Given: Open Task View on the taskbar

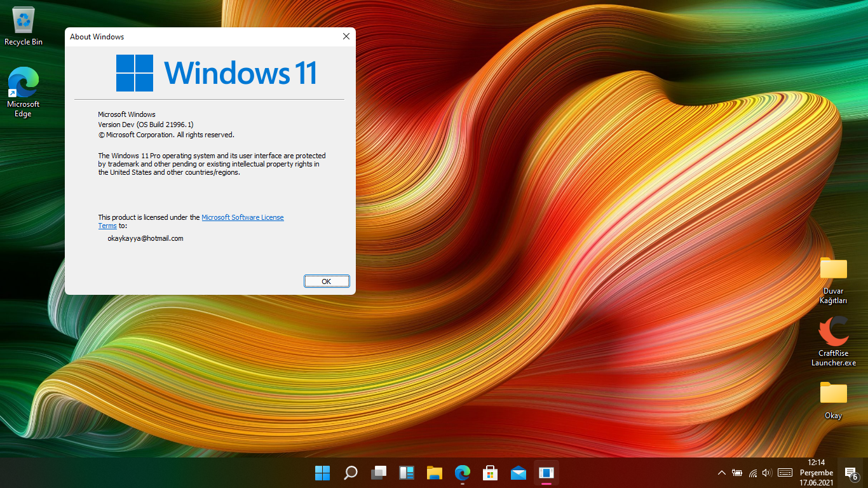Looking at the screenshot, I should [379, 473].
